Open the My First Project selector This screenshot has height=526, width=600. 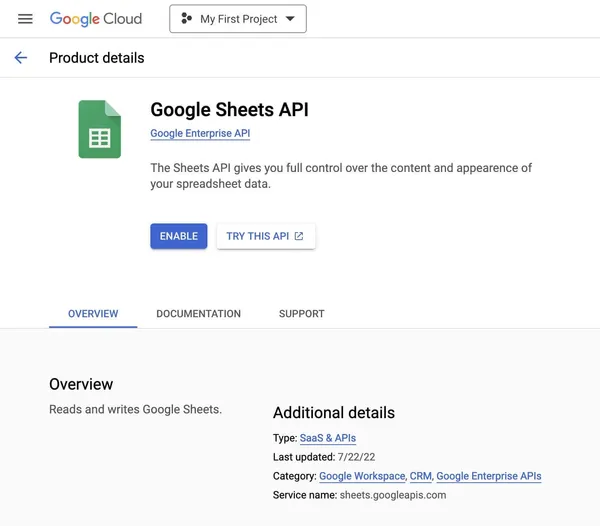click(x=238, y=19)
